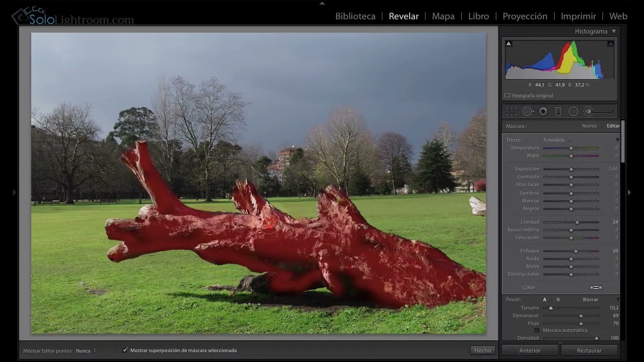The image size is (644, 362).
Task: Click the Altas luces slider handle
Action: coord(571,185)
